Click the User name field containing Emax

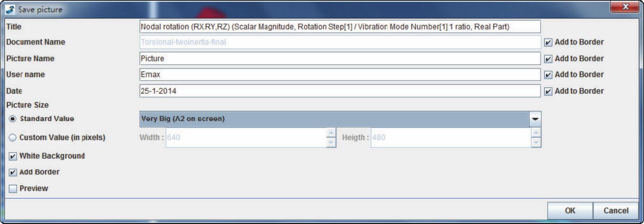[340, 74]
